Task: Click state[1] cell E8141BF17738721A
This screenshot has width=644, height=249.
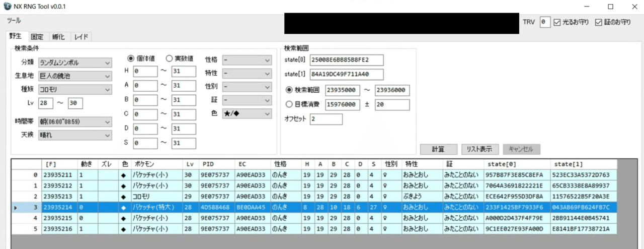Action: (583, 229)
